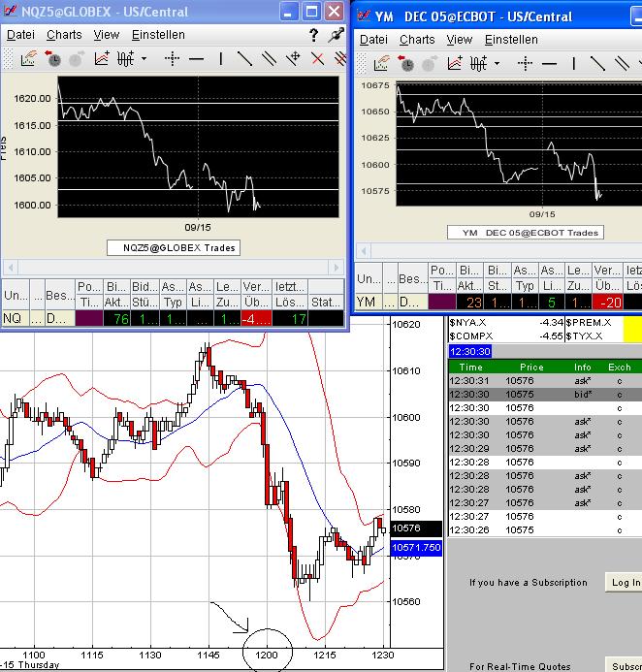Click the pushpin icon in NQZ5 window
Screen dimensions: 642x672
(x=337, y=35)
